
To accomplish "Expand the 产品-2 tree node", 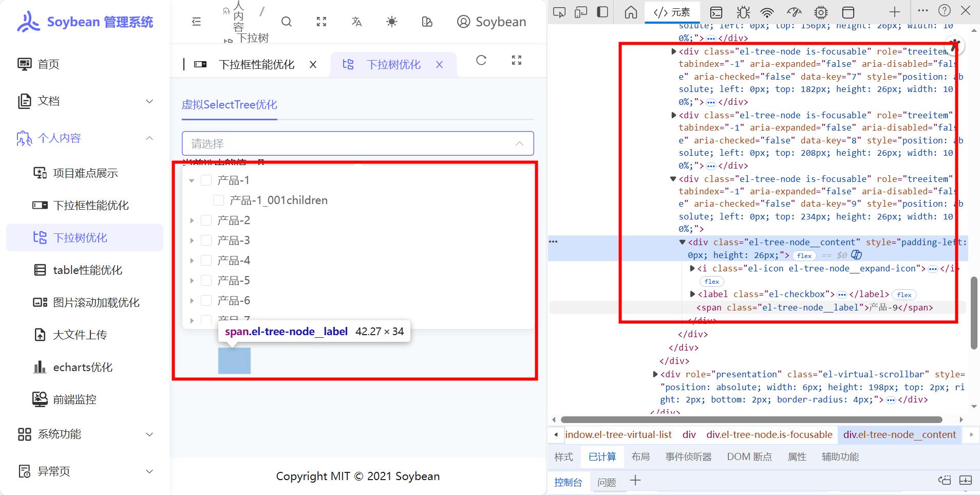I will tap(192, 221).
